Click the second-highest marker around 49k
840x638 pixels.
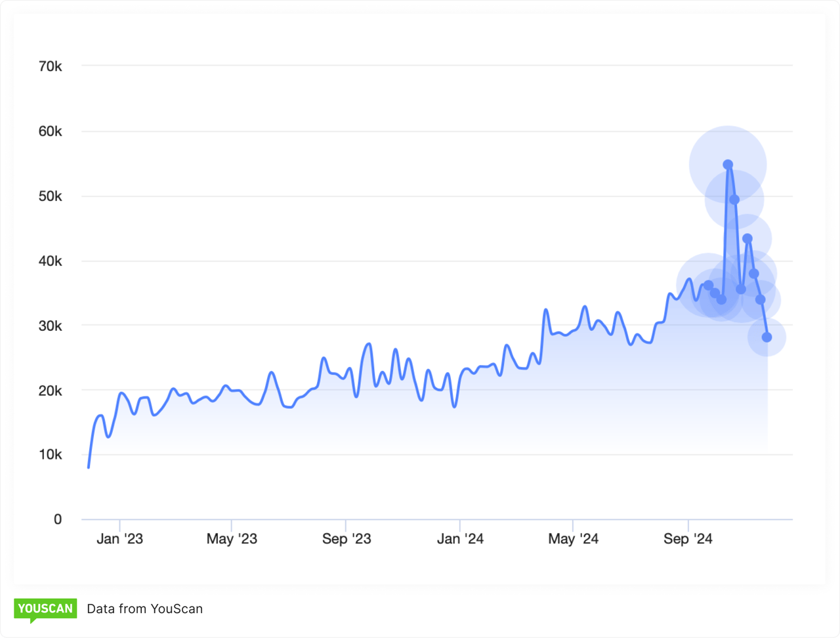735,199
